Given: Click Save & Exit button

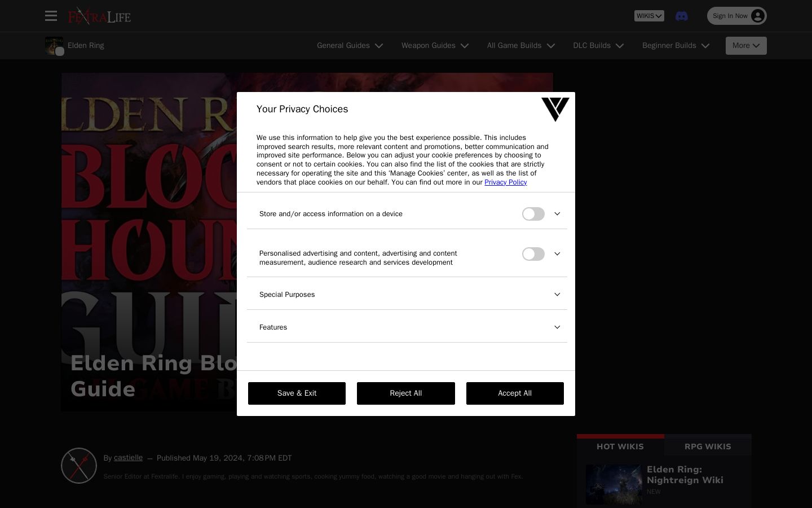Looking at the screenshot, I should pos(297,393).
